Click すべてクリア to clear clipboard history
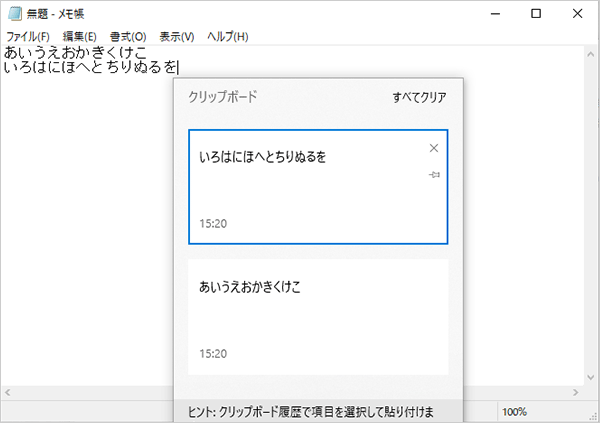The image size is (600, 423). tap(419, 97)
